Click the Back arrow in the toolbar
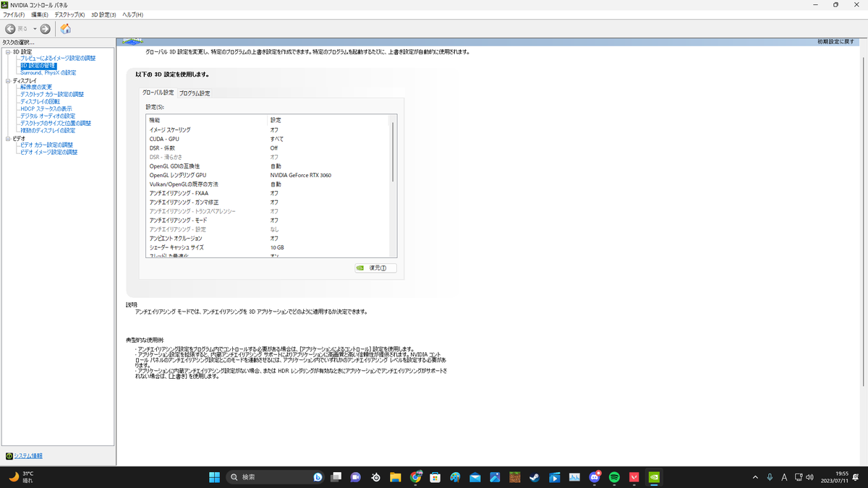Viewport: 868px width, 488px height. click(10, 29)
